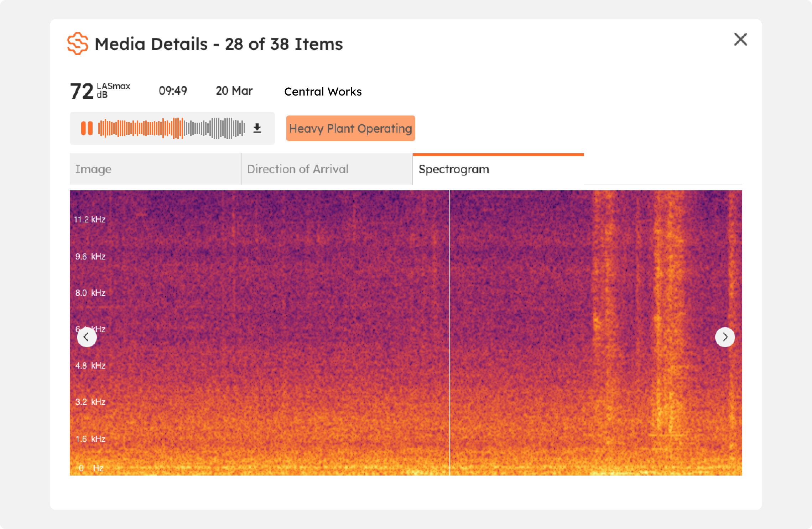Image resolution: width=812 pixels, height=529 pixels.
Task: Click the Central Works location label
Action: (323, 92)
